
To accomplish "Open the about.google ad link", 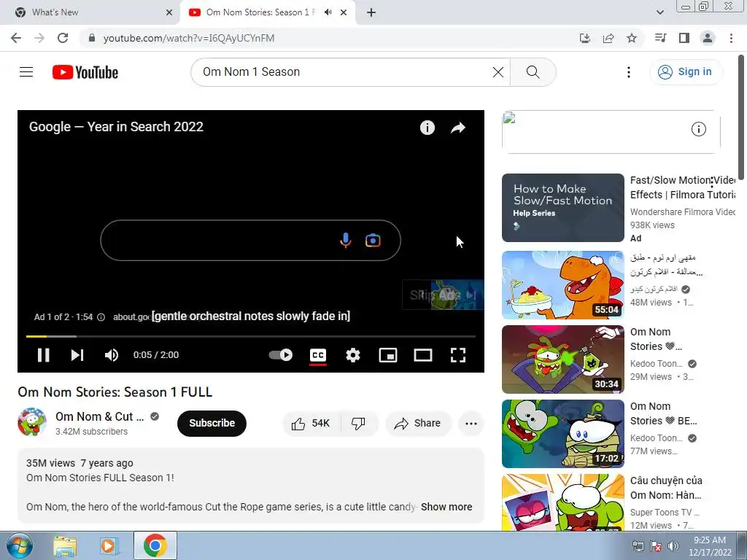I will (131, 316).
